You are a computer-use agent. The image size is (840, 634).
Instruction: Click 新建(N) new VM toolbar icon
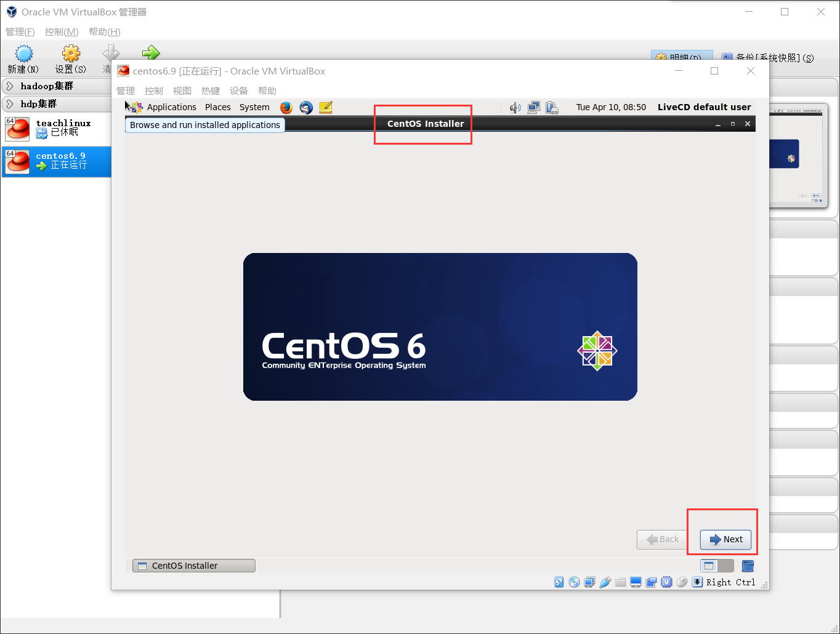[23, 60]
